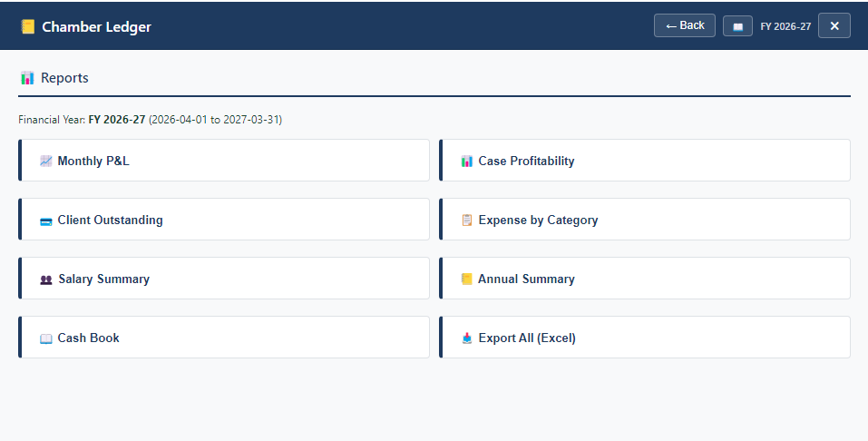Open the Cash Book report
This screenshot has height=441, width=868.
pos(224,338)
